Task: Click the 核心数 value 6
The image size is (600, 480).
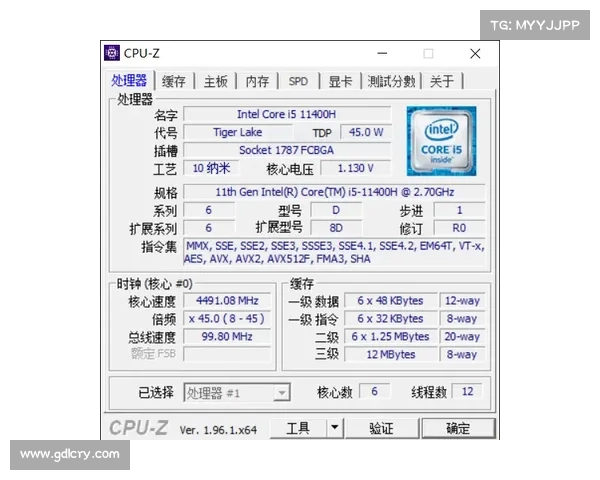Action: (x=375, y=391)
